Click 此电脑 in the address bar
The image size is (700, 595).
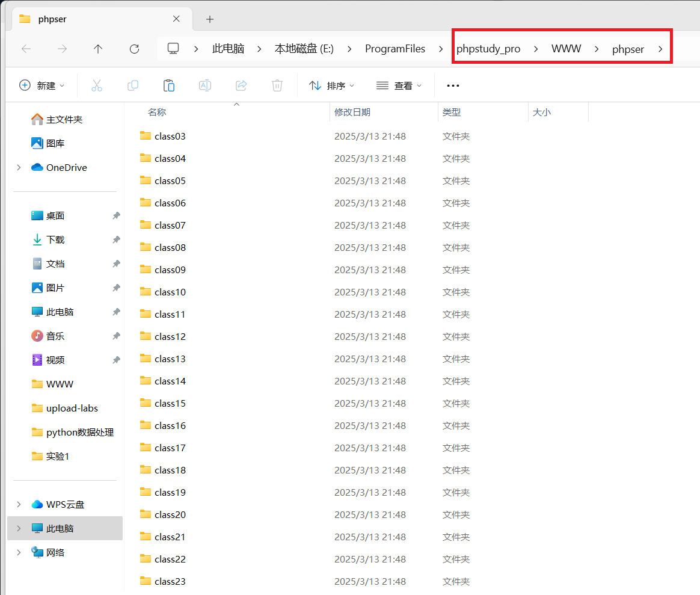[x=228, y=49]
